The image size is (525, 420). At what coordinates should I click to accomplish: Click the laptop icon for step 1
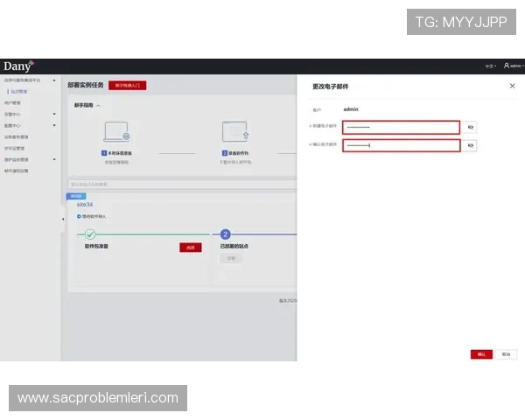click(116, 131)
